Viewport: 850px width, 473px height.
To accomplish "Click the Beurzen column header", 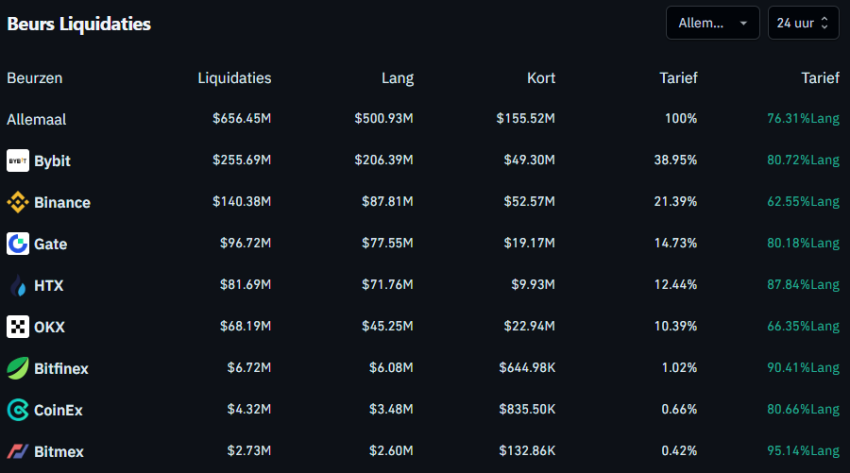I will click(x=35, y=78).
